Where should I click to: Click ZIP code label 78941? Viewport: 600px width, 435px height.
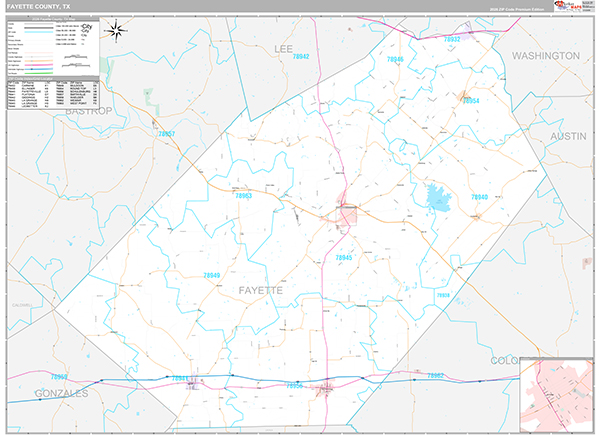pos(180,378)
